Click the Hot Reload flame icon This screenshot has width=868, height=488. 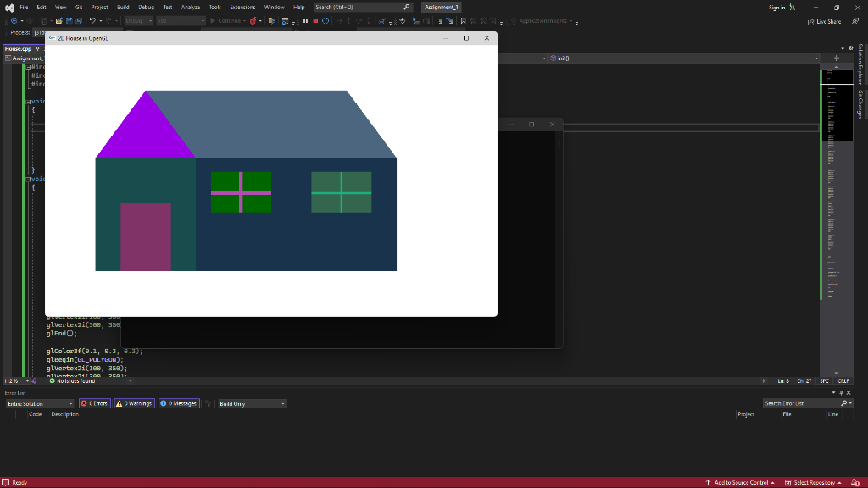tap(255, 22)
